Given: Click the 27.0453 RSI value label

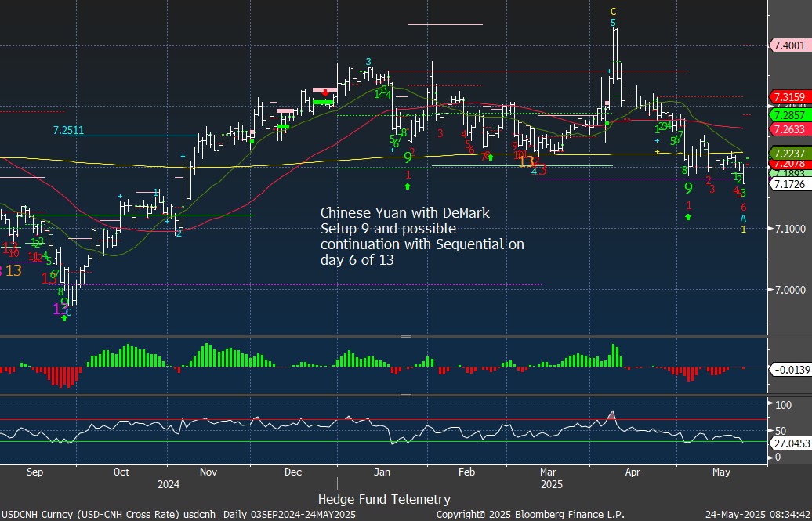Looking at the screenshot, I should [790, 443].
